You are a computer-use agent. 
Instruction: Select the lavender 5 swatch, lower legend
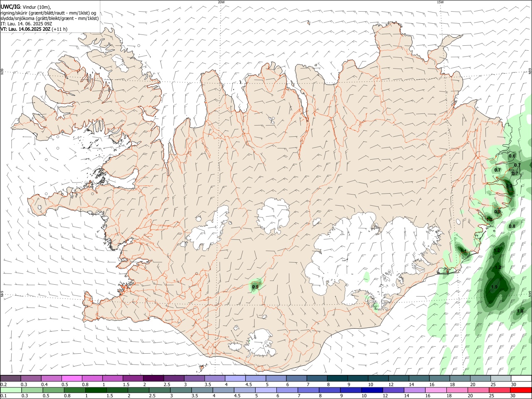pos(265,390)
